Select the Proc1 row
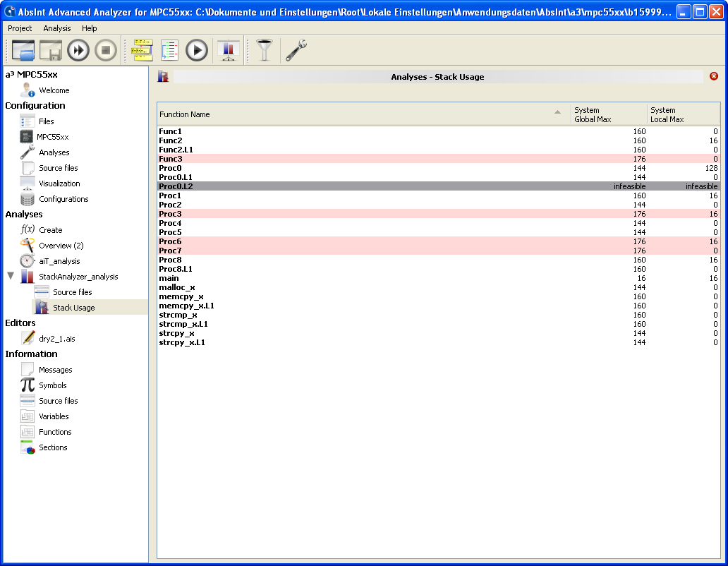Screen dimensions: 728x566 coord(439,195)
